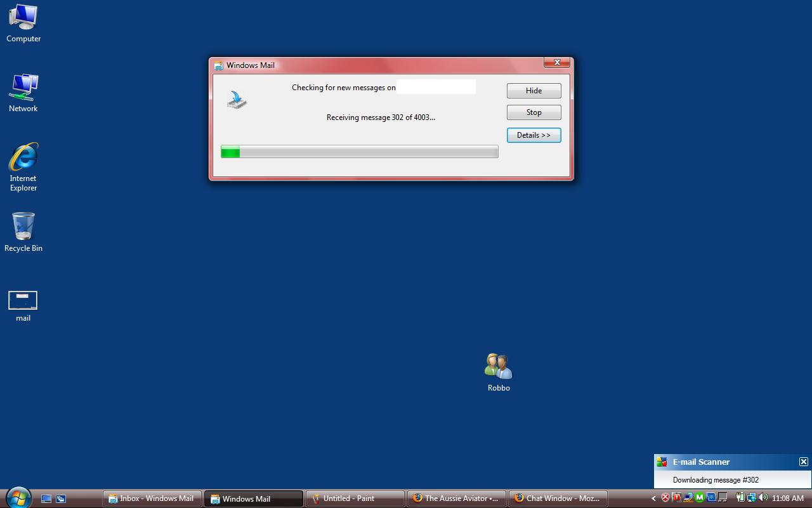This screenshot has height=508, width=812.
Task: Switch to Inbox - Windows Mail taskbar button
Action: [152, 498]
